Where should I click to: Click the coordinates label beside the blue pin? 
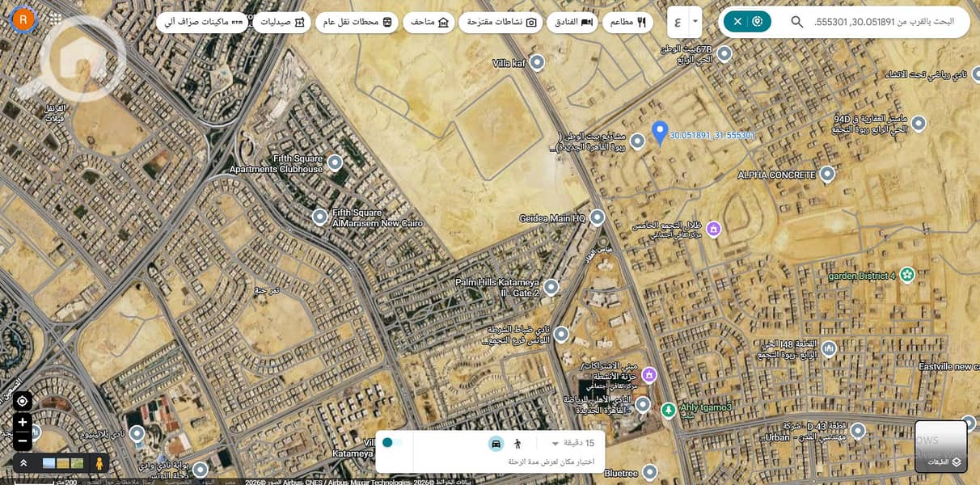pos(712,136)
